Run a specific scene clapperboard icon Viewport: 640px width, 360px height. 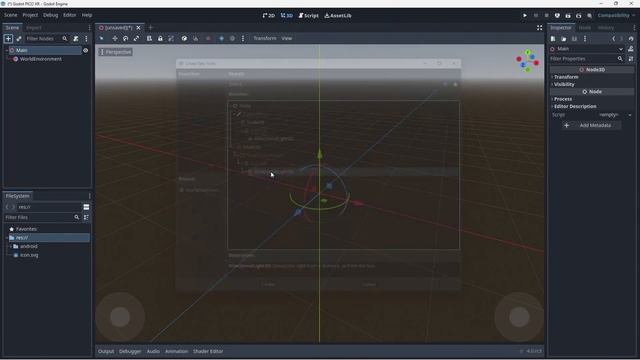578,16
